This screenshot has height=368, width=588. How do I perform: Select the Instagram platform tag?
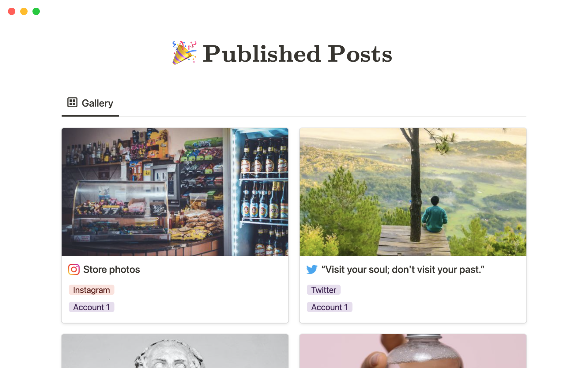click(91, 290)
